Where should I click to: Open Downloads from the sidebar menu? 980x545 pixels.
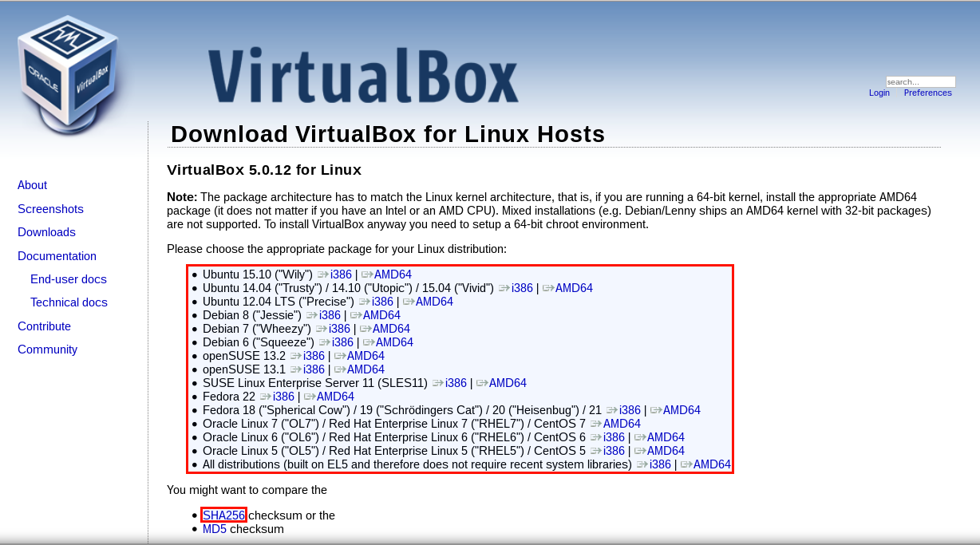point(46,232)
